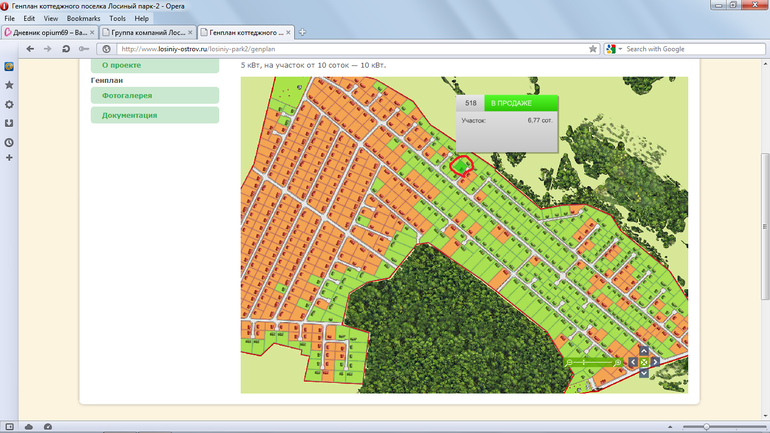Click the В ПРОДАЖЕ status label
The height and width of the screenshot is (433, 770).
pyautogui.click(x=521, y=103)
